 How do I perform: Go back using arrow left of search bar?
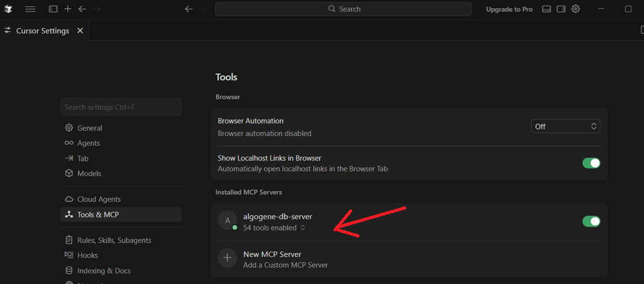point(189,9)
